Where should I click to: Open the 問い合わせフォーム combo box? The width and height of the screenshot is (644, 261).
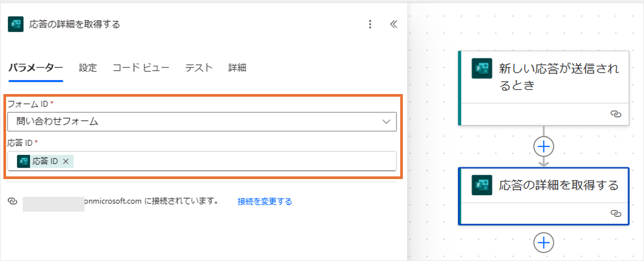coord(195,122)
